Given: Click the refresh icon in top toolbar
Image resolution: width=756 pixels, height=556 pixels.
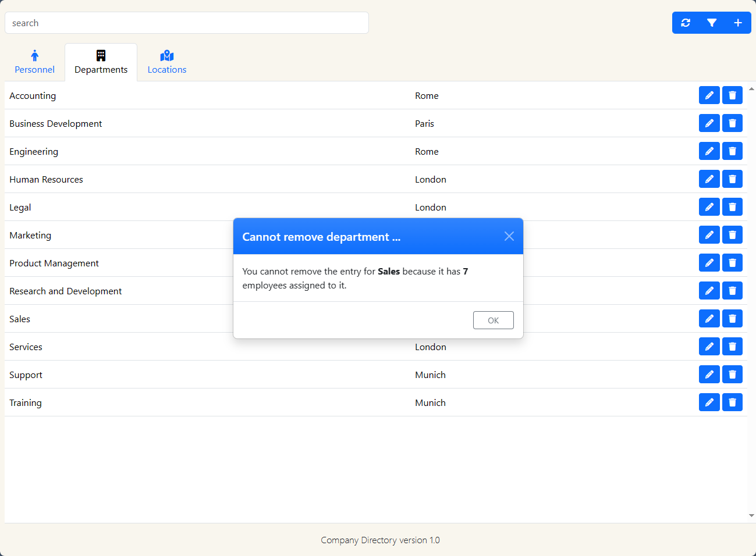Looking at the screenshot, I should tap(686, 23).
